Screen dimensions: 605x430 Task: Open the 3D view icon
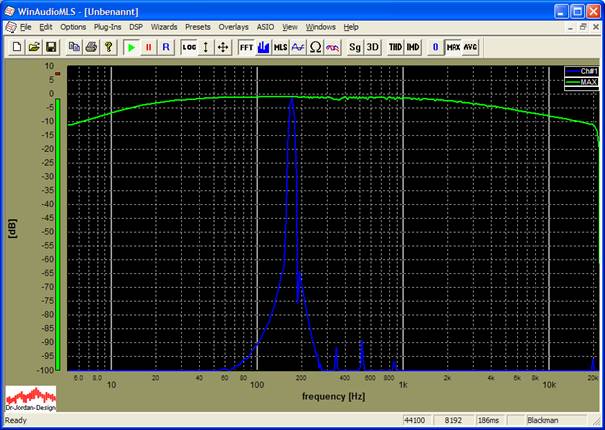372,47
